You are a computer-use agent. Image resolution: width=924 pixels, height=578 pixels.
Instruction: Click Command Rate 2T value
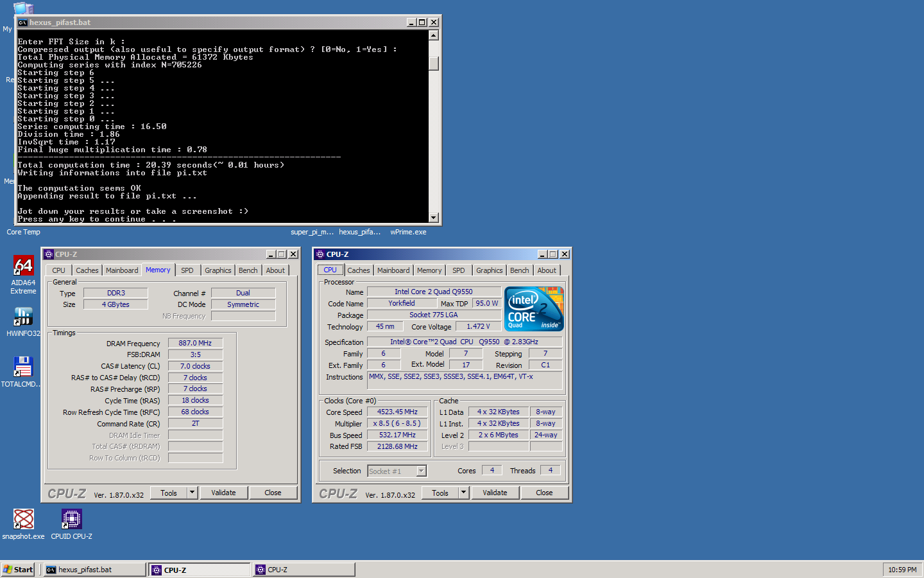(196, 423)
